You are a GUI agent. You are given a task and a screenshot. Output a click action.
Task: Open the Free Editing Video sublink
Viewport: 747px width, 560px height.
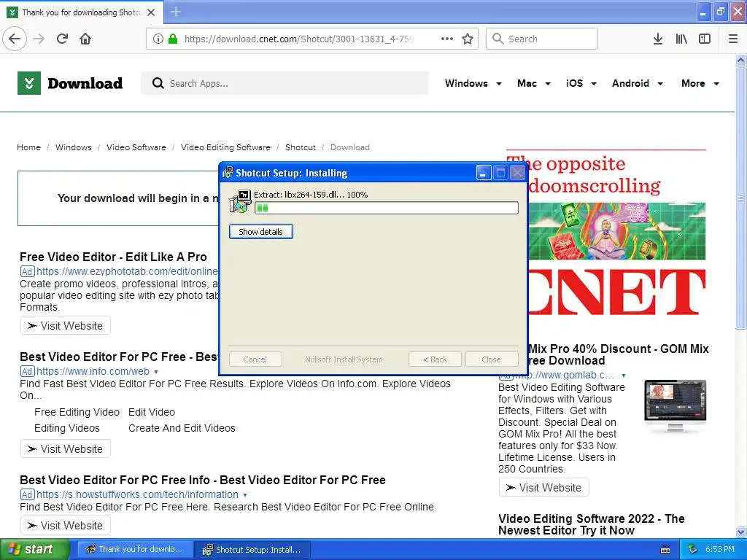[x=77, y=413]
